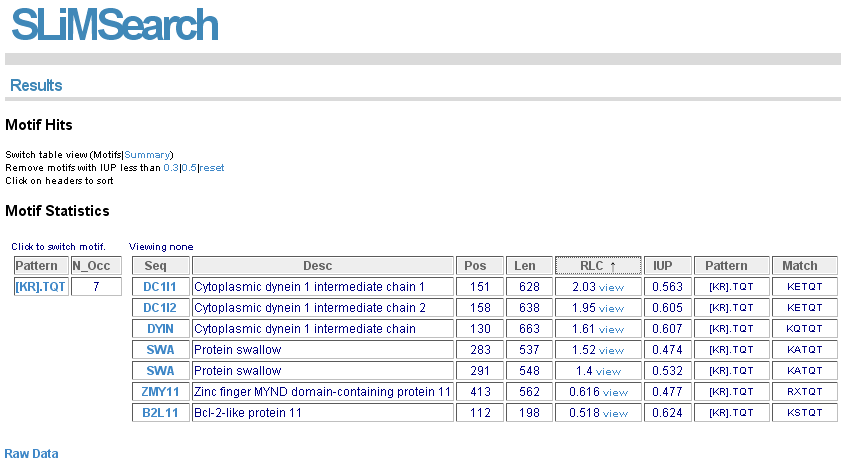The width and height of the screenshot is (841, 464).
Task: Reset the IUP filter
Action: pos(212,168)
